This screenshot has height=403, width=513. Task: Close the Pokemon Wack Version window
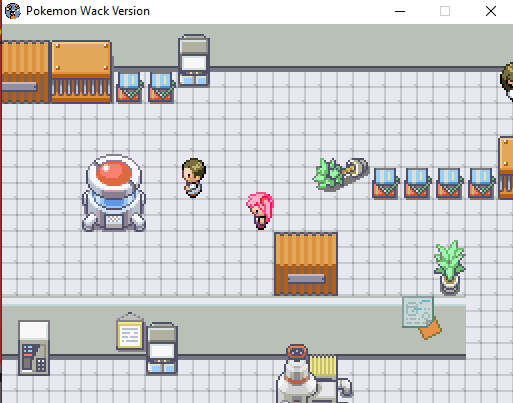(x=491, y=11)
